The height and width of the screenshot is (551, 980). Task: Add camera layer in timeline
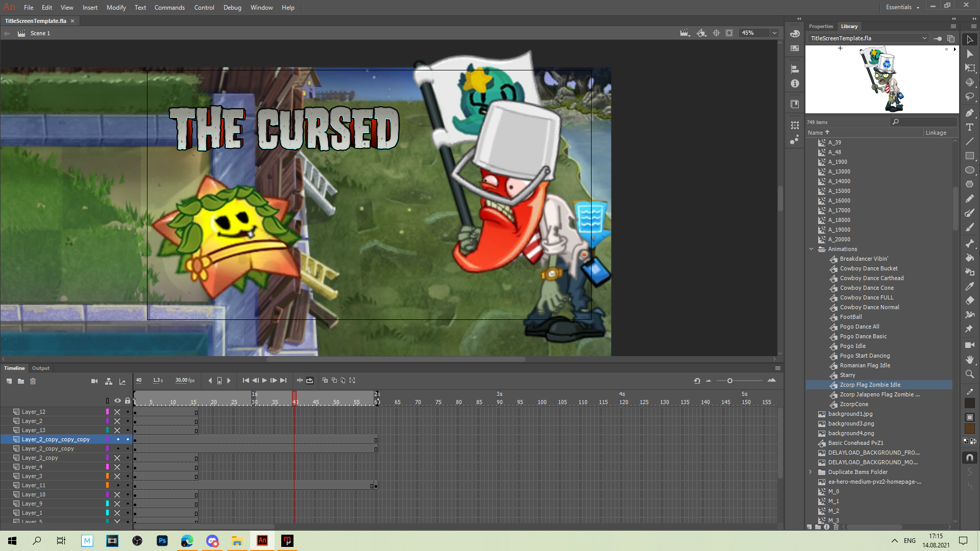coord(94,381)
